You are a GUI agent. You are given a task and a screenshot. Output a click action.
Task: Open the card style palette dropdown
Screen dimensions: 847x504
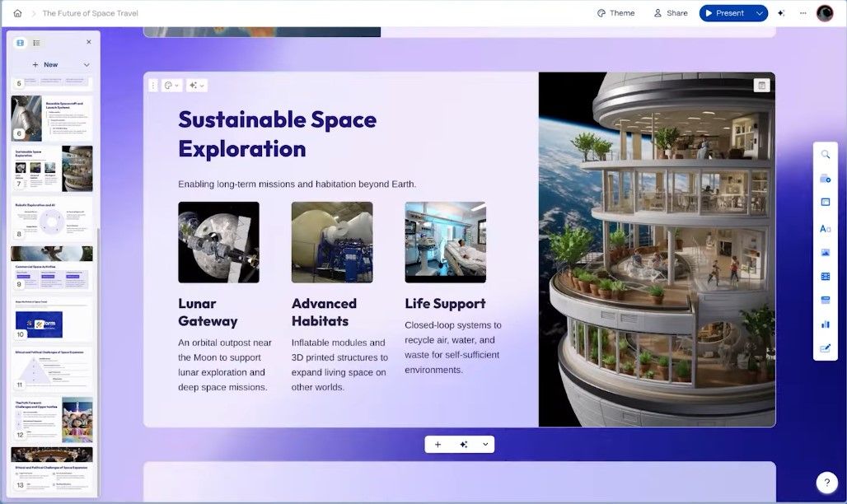pyautogui.click(x=171, y=86)
